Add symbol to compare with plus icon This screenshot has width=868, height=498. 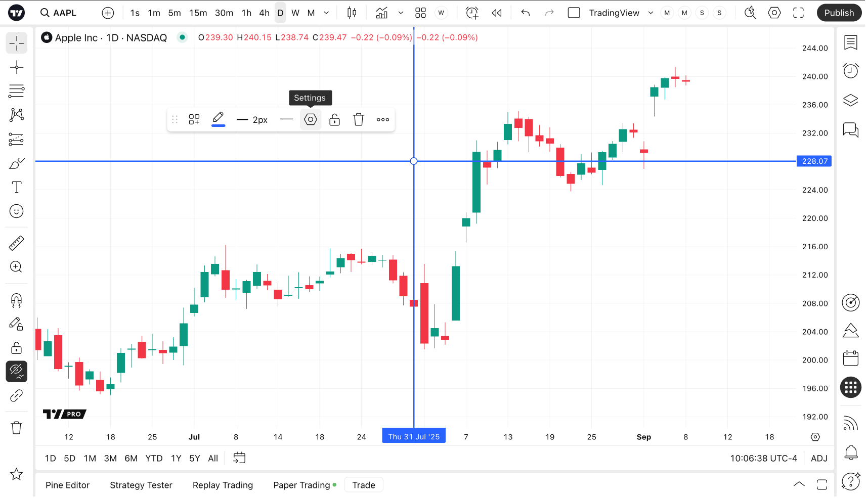point(108,13)
